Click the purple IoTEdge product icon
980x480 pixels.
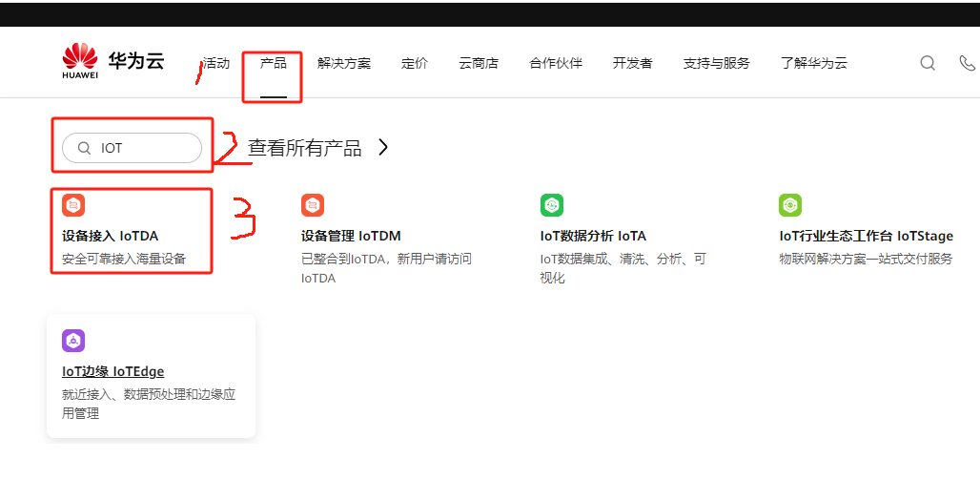point(73,341)
